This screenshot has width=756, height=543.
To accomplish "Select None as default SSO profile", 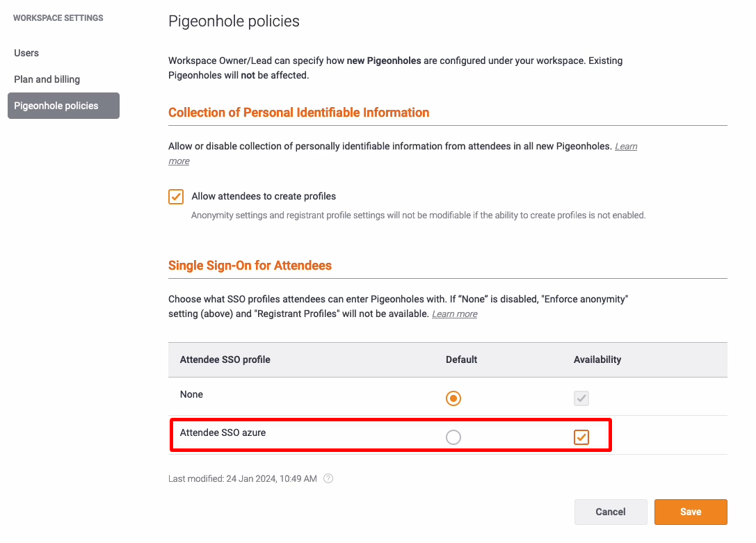I will [453, 398].
